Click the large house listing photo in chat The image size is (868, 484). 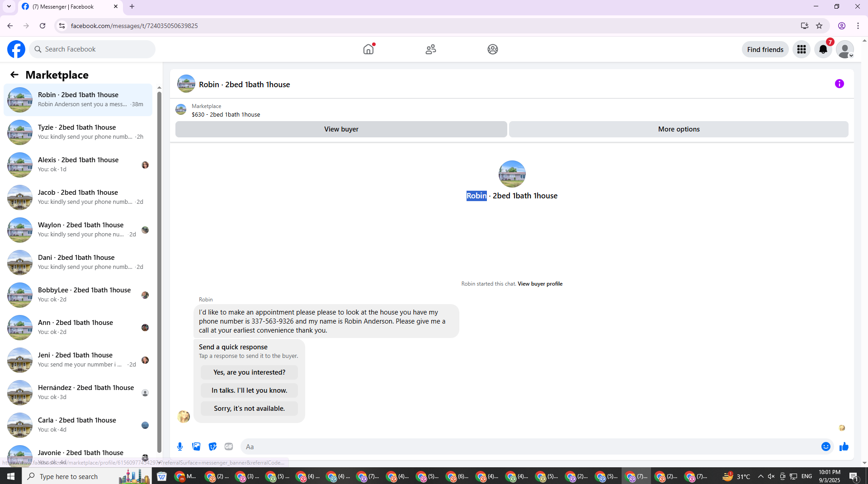point(512,174)
